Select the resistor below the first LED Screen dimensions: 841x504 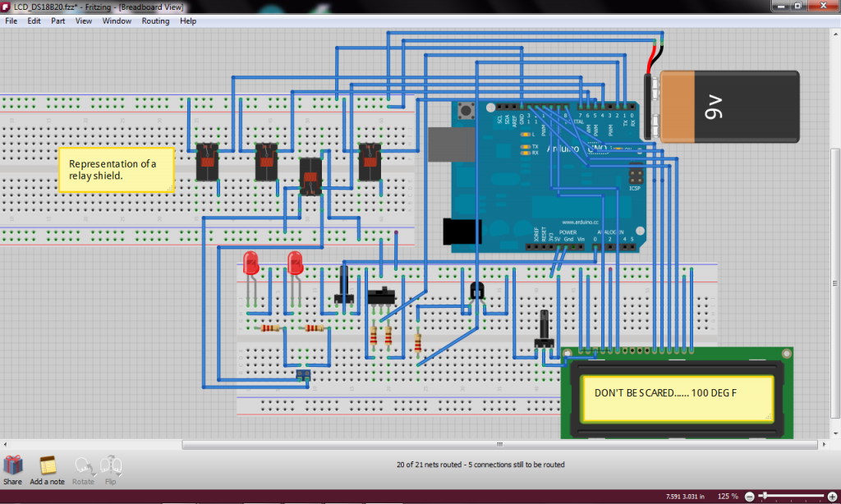pos(269,328)
